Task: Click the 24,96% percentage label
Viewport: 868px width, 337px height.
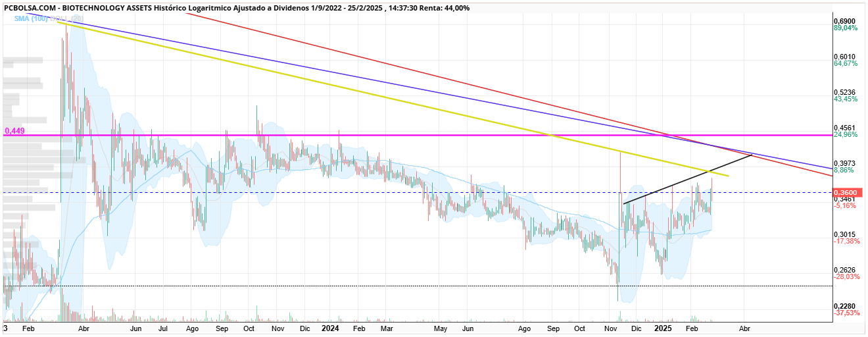Action: click(846, 135)
